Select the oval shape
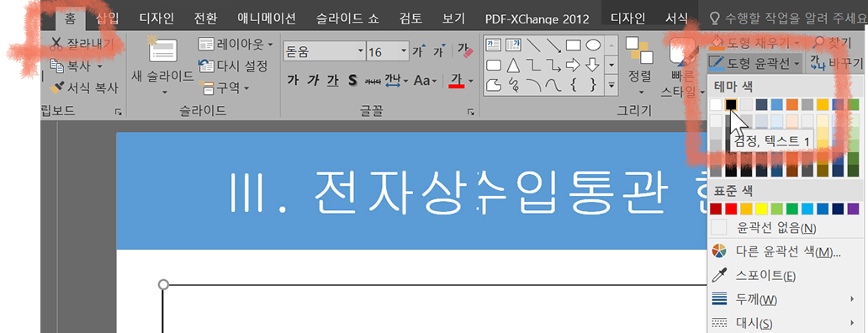This screenshot has width=868, height=333. [x=593, y=45]
